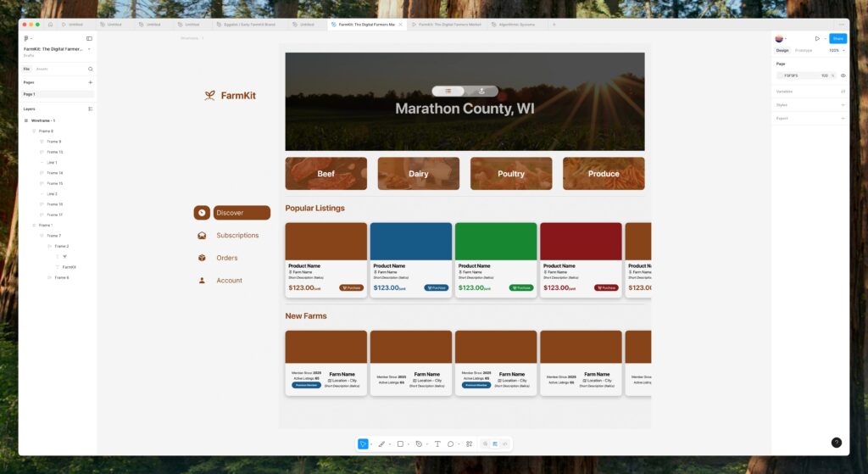The height and width of the screenshot is (474, 868).
Task: Click the search icon in left panel
Action: [x=91, y=69]
